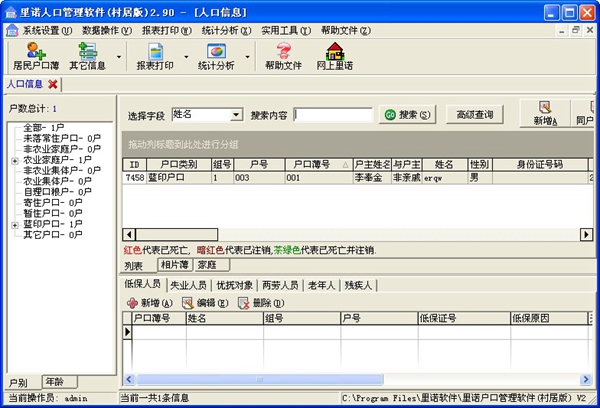The image size is (600, 408).
Task: Click the 网上里诺 house icon
Action: click(335, 56)
